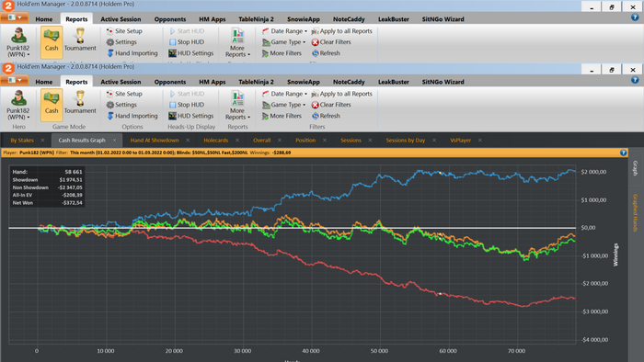Click ribbon help icon in lower window
Viewport: 644px width, 362px height.
(635, 80)
